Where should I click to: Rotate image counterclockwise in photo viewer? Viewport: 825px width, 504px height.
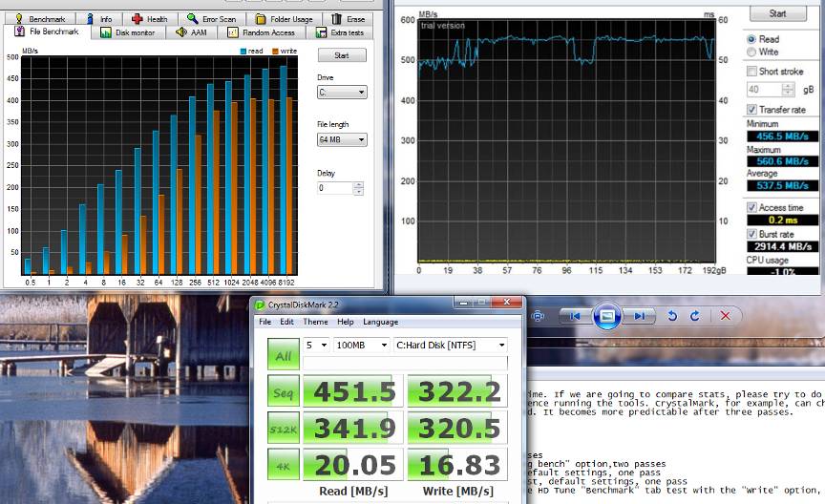pyautogui.click(x=672, y=316)
